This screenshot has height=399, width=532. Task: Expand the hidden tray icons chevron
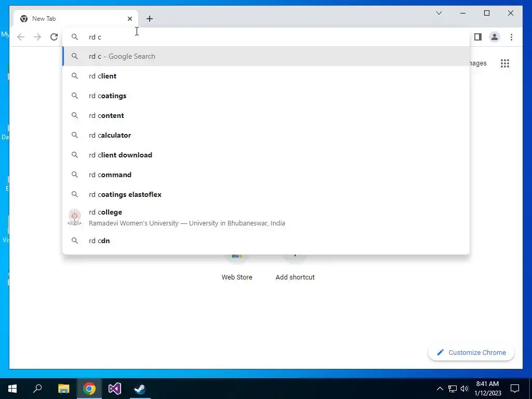tap(440, 389)
